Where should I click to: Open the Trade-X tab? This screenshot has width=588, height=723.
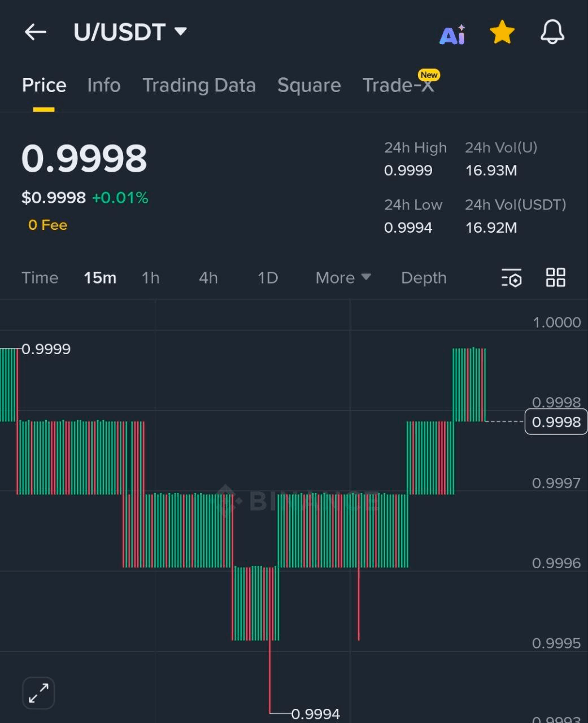pyautogui.click(x=398, y=85)
